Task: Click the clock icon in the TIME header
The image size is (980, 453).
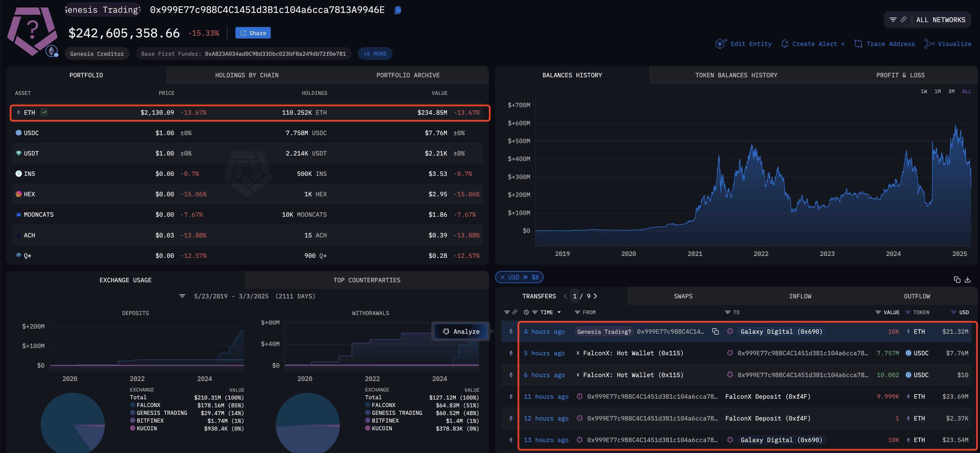Action: [x=526, y=312]
